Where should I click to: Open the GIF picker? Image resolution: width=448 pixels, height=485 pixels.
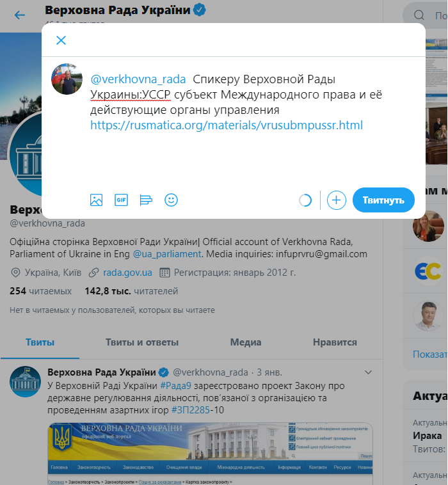tap(121, 200)
